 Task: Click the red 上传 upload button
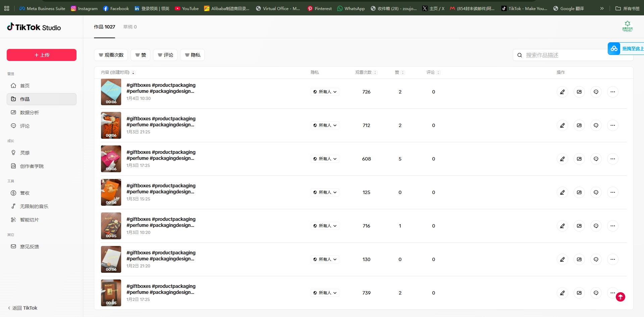tap(42, 55)
